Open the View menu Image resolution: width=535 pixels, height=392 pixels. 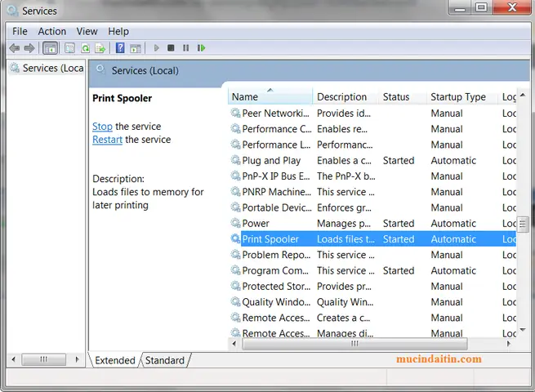87,31
